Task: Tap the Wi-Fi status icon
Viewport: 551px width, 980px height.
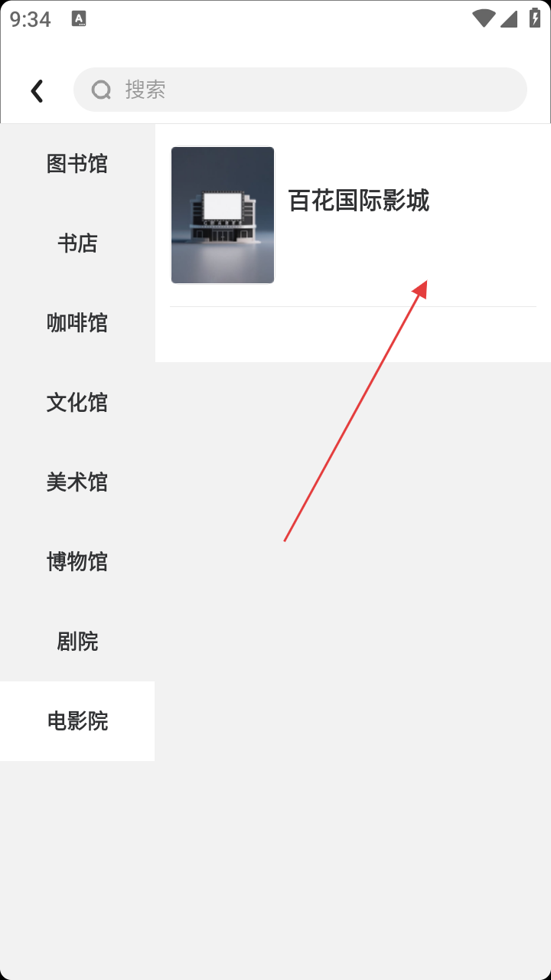Action: coord(484,18)
